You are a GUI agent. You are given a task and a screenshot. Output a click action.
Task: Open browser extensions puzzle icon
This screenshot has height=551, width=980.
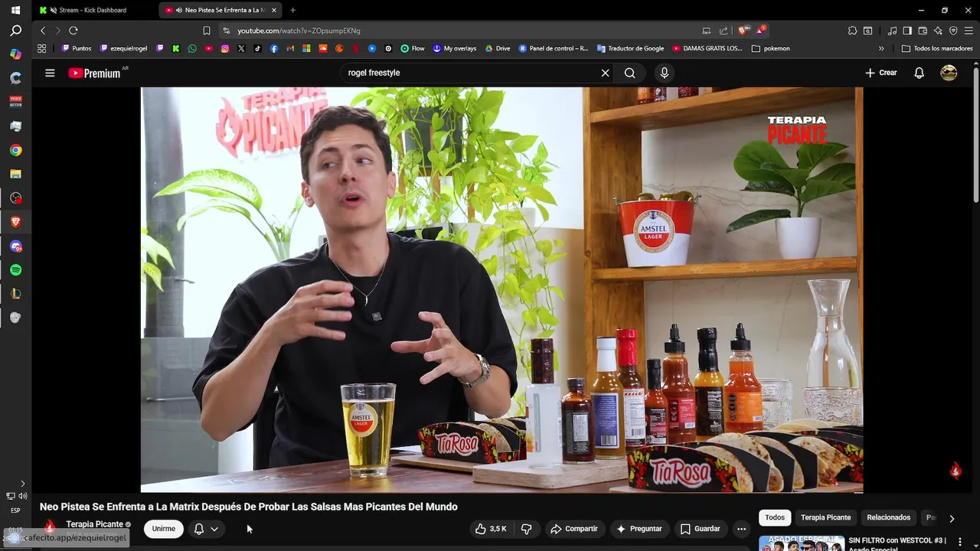(852, 31)
